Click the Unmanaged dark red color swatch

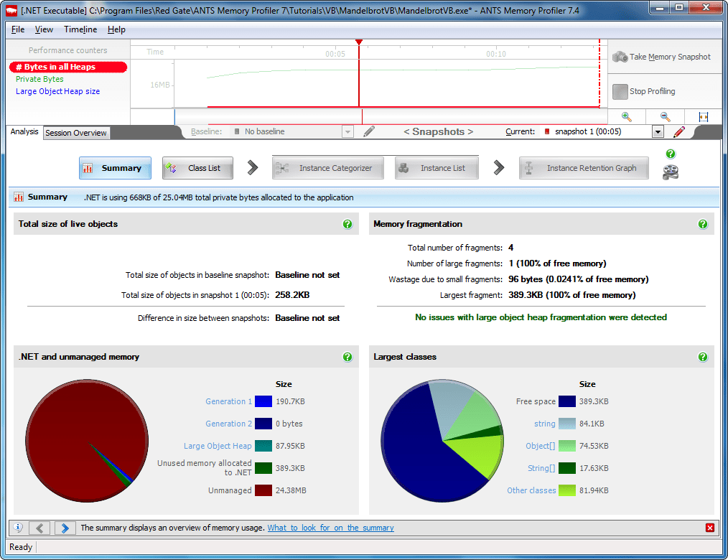tap(263, 490)
